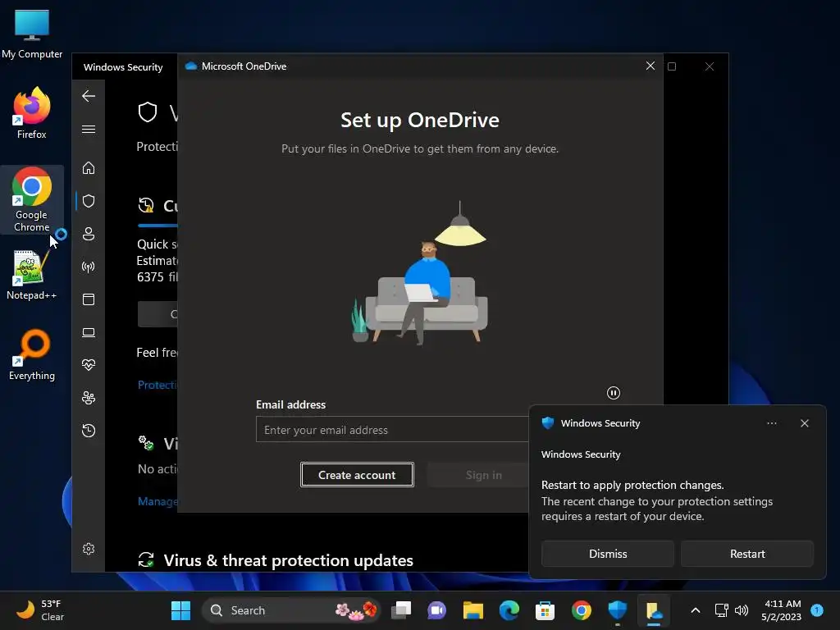Open Windows Security settings gear
The image size is (840, 630).
point(89,549)
